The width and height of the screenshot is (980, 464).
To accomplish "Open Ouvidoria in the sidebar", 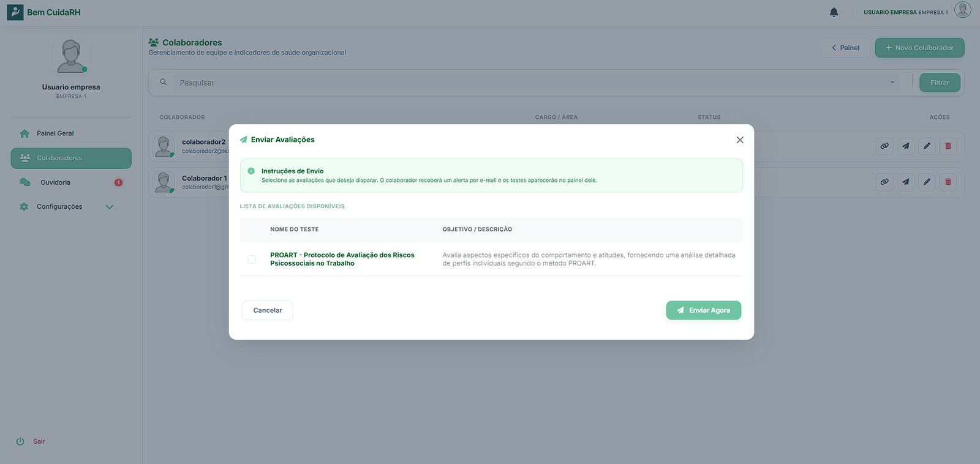I will (55, 182).
